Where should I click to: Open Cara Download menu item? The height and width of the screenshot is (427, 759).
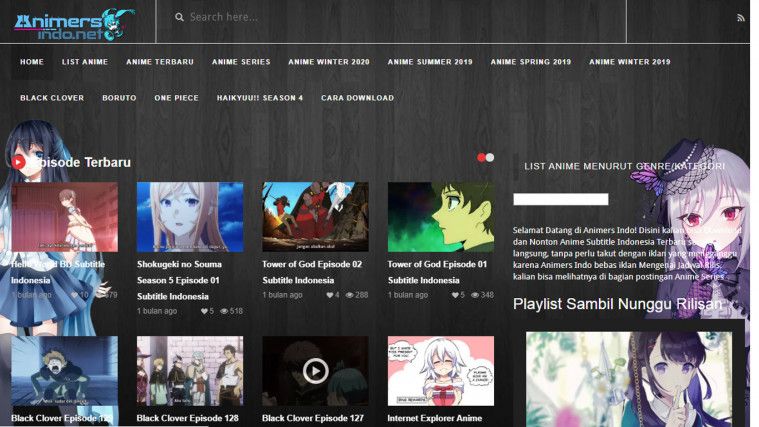click(x=357, y=98)
